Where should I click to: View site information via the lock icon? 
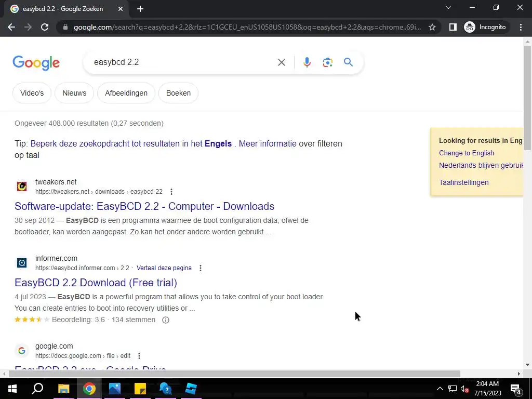pyautogui.click(x=66, y=27)
